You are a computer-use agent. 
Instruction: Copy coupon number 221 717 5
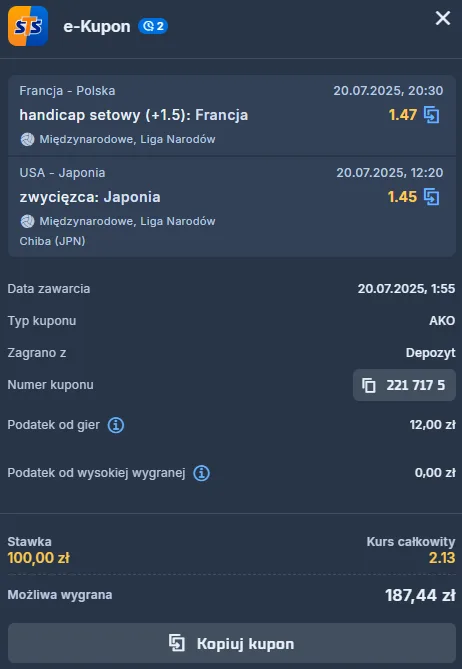pos(404,385)
